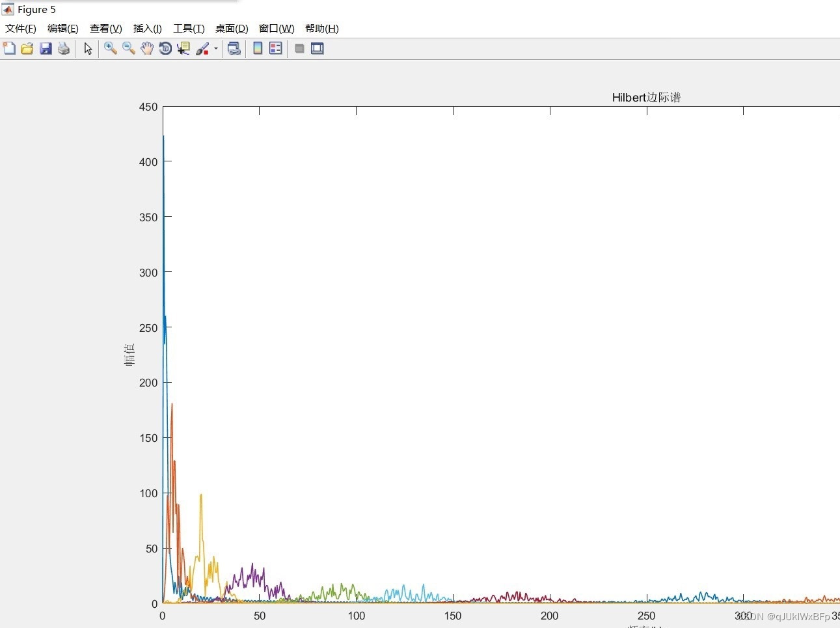The height and width of the screenshot is (628, 840).
Task: Activate the Zoom Out tool
Action: pyautogui.click(x=129, y=48)
